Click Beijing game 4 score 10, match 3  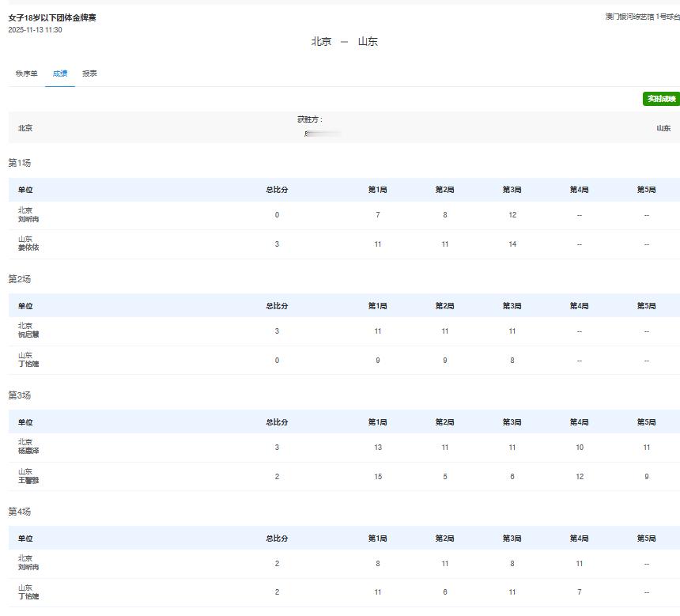click(x=580, y=448)
